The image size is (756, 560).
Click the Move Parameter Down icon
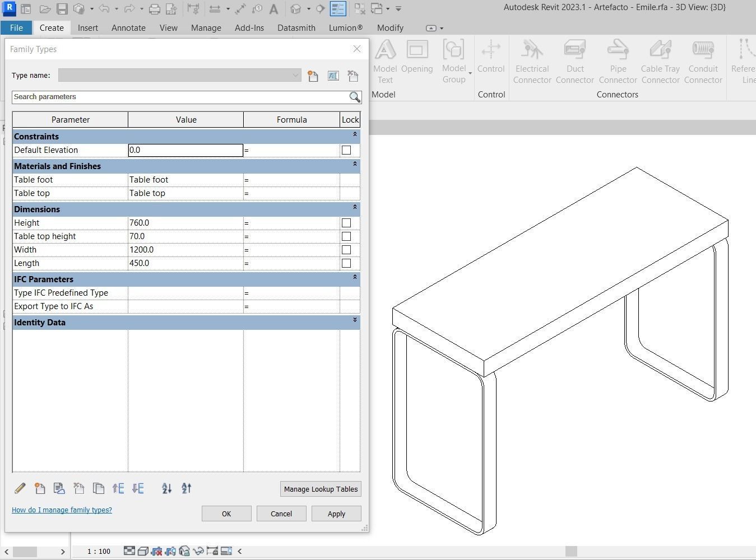[138, 488]
